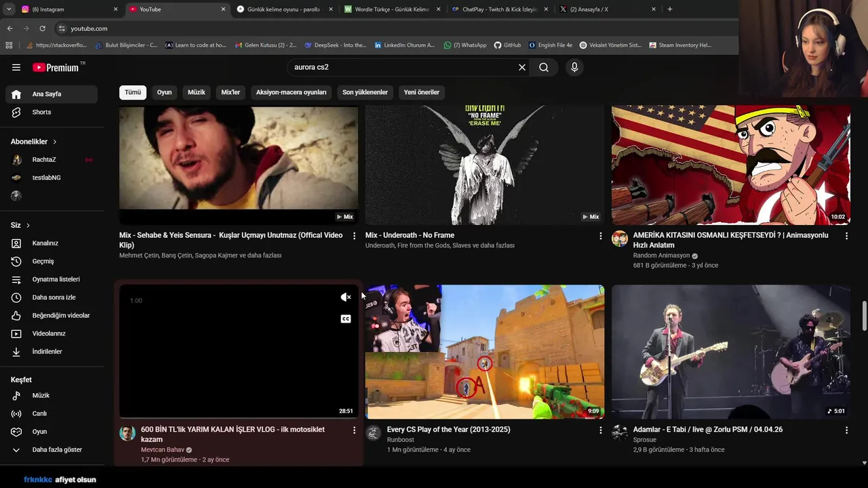
Task: Switch to the ChatPlay Twitch browser tab
Action: 500,9
